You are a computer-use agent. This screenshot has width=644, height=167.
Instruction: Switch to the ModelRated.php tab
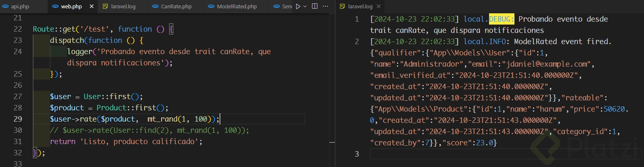(x=236, y=7)
